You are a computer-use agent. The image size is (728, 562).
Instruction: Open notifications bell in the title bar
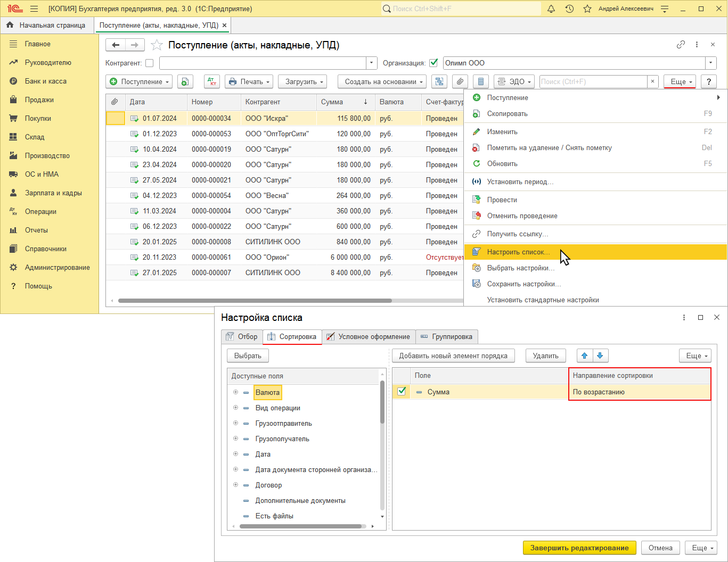point(551,9)
